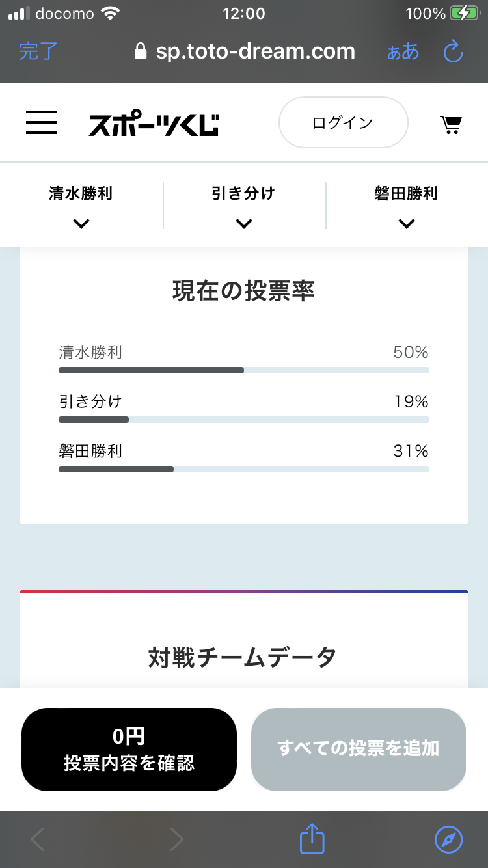Screen dimensions: 488x868
Task: Expand the 清水勝利 chevron
Action: [81, 224]
